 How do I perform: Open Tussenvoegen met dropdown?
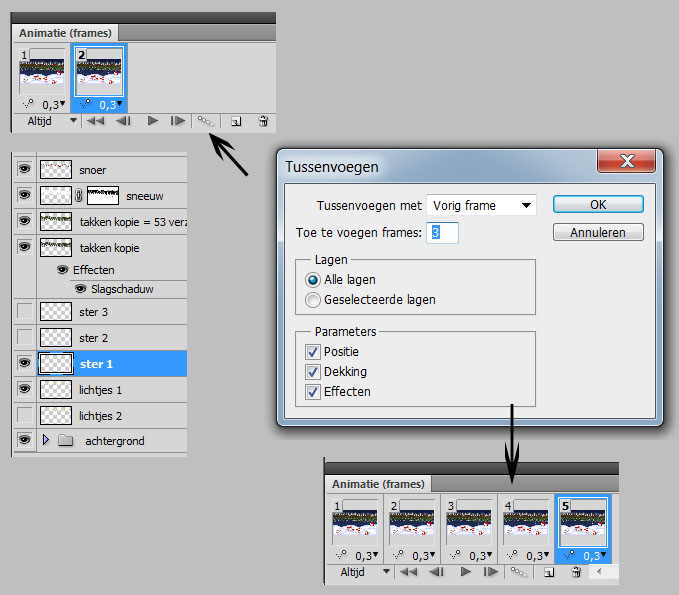coord(482,205)
